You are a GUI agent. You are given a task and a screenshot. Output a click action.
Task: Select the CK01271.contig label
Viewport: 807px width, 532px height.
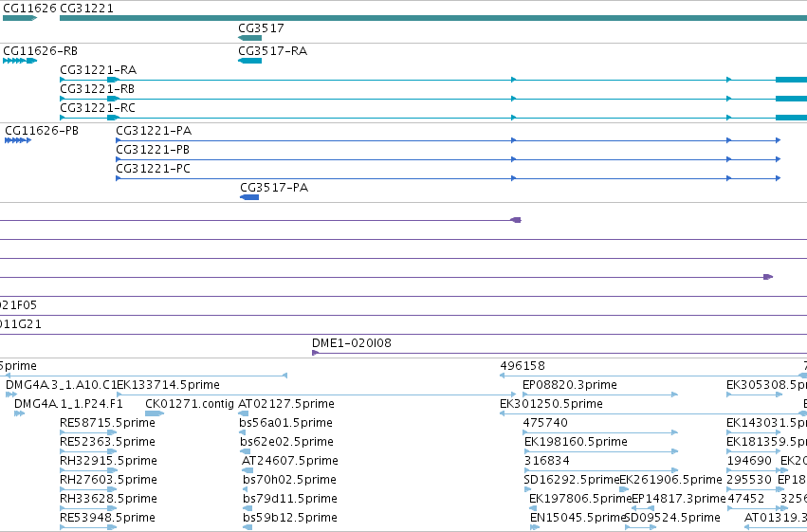190,403
